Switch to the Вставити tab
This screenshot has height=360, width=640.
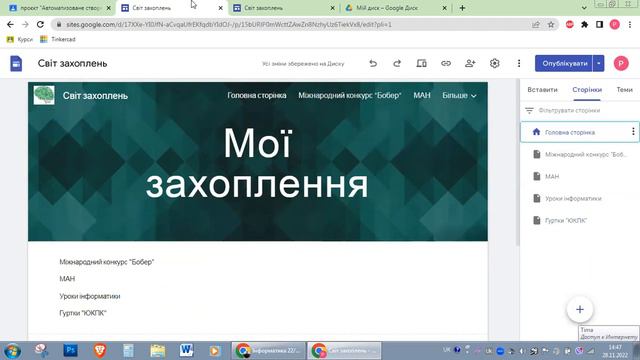point(542,89)
